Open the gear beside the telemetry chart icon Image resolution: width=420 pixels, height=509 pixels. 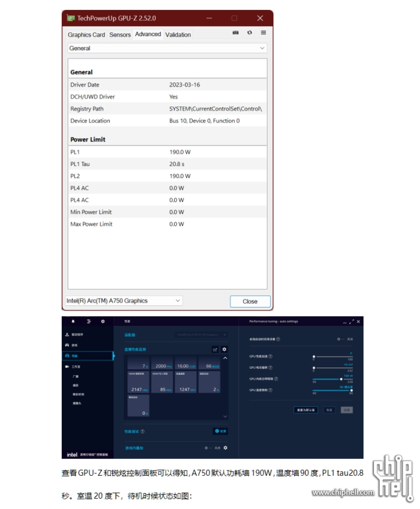tap(224, 349)
